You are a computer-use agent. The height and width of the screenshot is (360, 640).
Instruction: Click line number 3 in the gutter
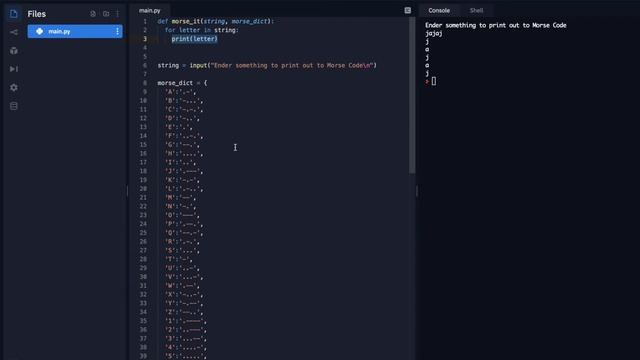click(x=145, y=39)
